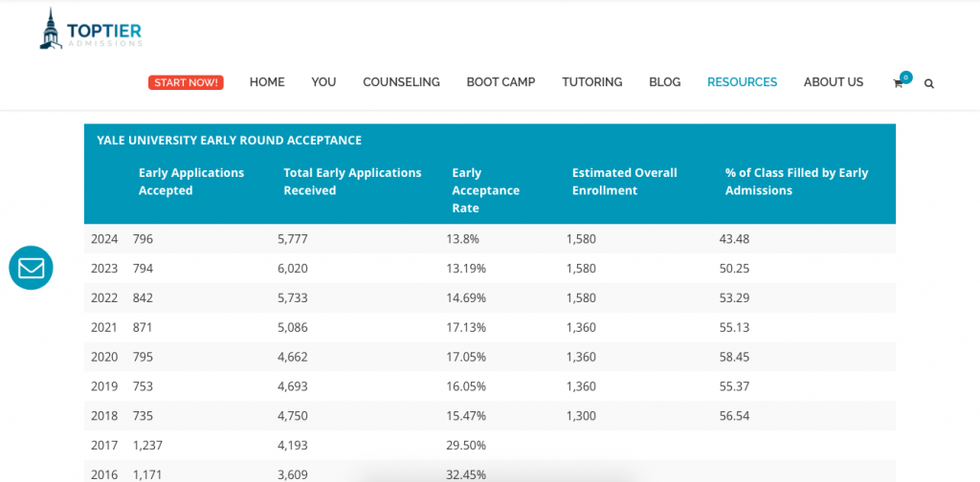Screen dimensions: 980x482
Task: Click the 53.29 class filled value
Action: coord(734,297)
